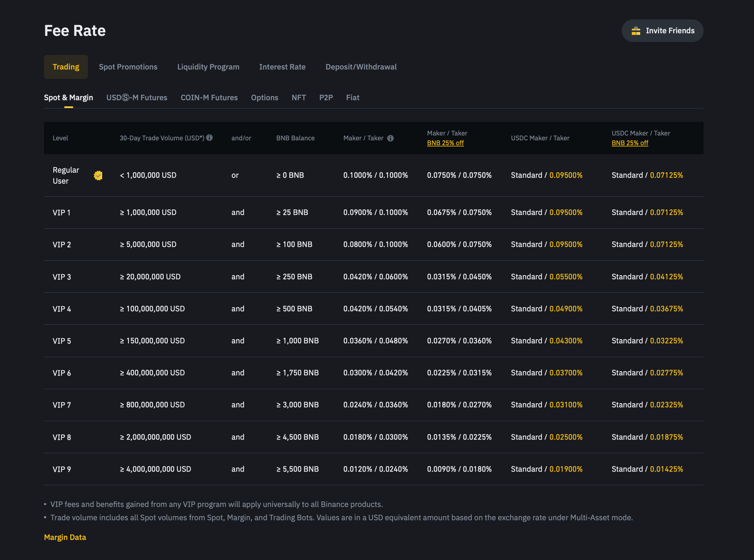
Task: Click the '0.0420% / 0.0600%' fee cell
Action: coord(376,277)
